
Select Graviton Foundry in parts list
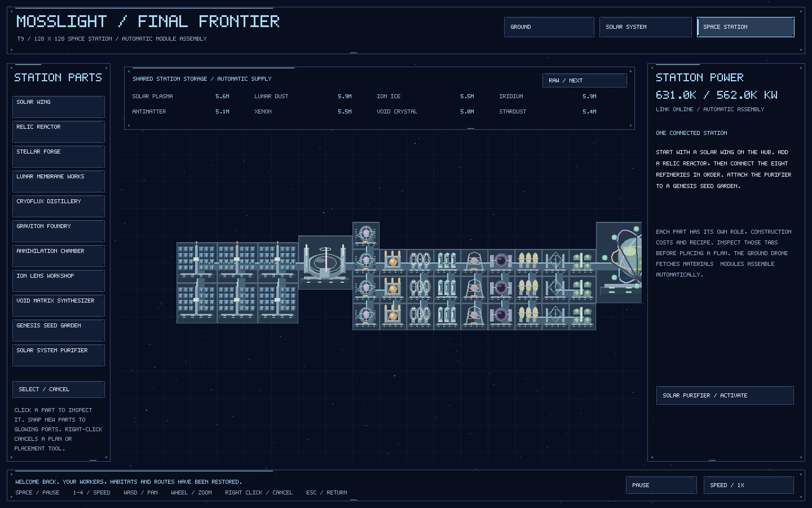59,231
